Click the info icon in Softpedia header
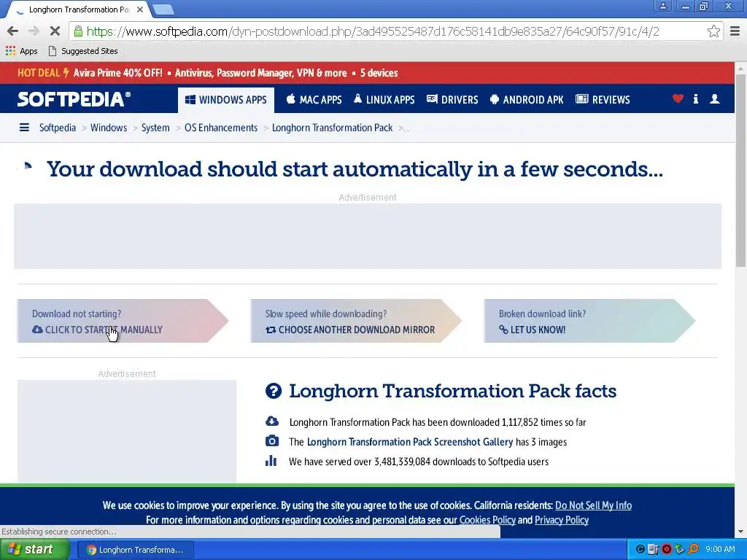This screenshot has width=747, height=560. tap(695, 98)
